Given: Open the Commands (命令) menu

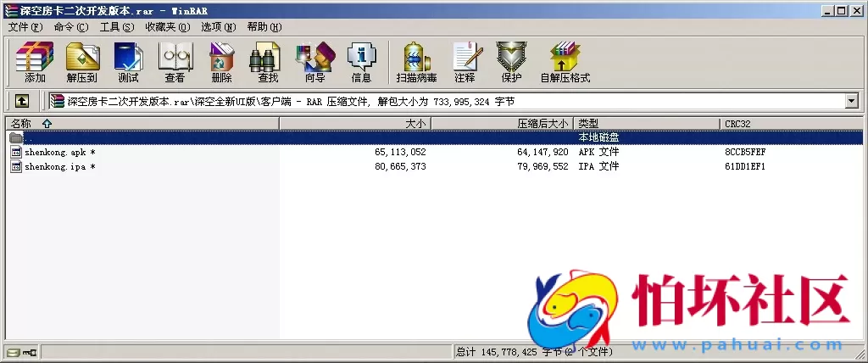Looking at the screenshot, I should tap(71, 26).
